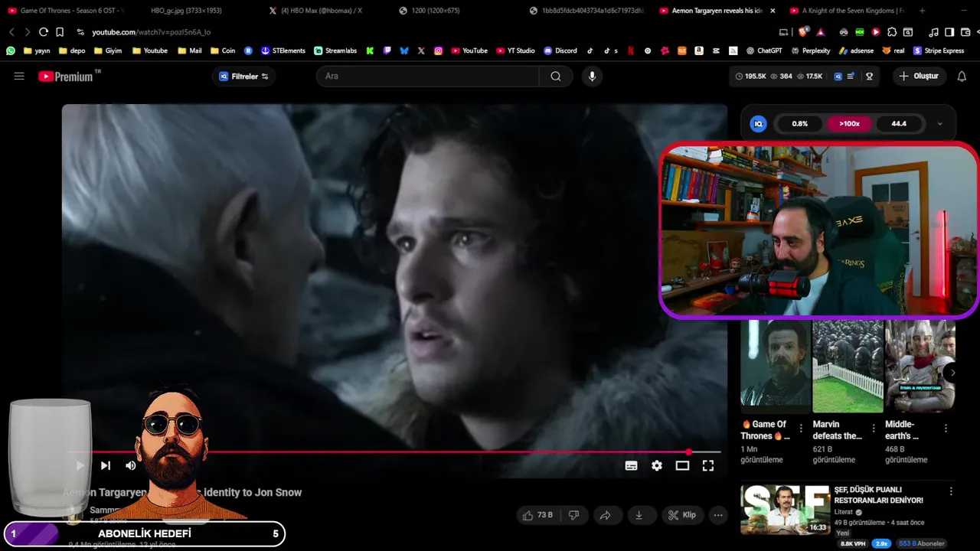Image resolution: width=980 pixels, height=551 pixels.
Task: Open options for the Game Of Thrones short
Action: (801, 429)
